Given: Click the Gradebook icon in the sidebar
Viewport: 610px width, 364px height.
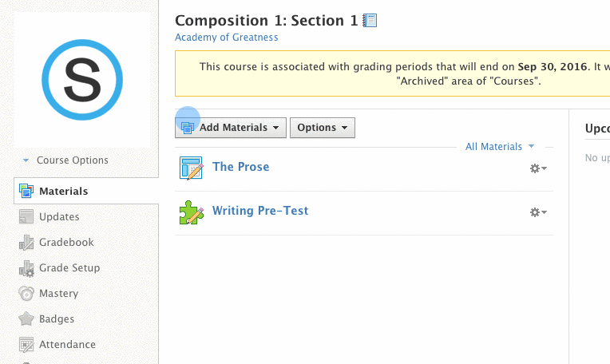Looking at the screenshot, I should coord(26,243).
